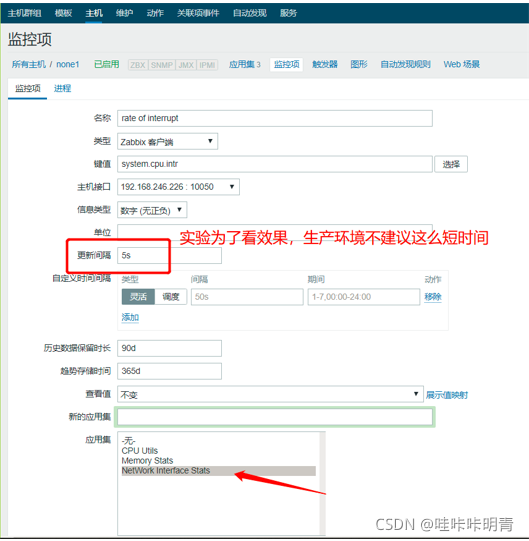Screen dimensions: 529x541
Task: Focus the 趋势存储时间 field 365d
Action: [x=169, y=371]
